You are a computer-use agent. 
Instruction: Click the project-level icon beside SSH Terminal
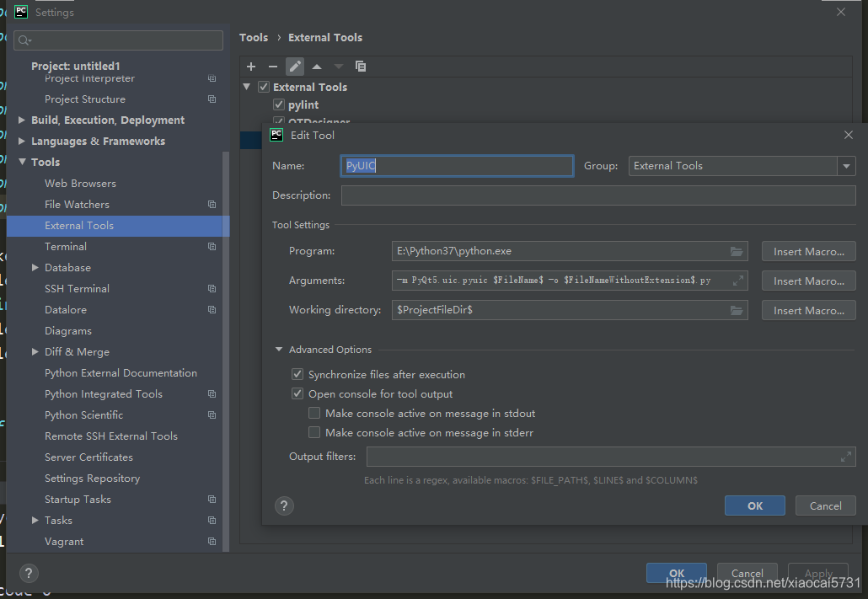pyautogui.click(x=212, y=288)
